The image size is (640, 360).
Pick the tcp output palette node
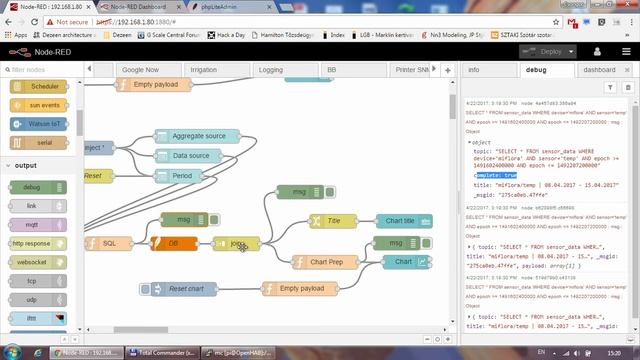pyautogui.click(x=38, y=281)
